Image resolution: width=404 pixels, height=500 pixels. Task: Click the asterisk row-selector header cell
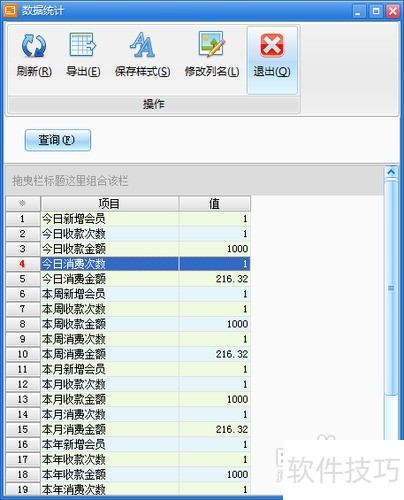23,204
